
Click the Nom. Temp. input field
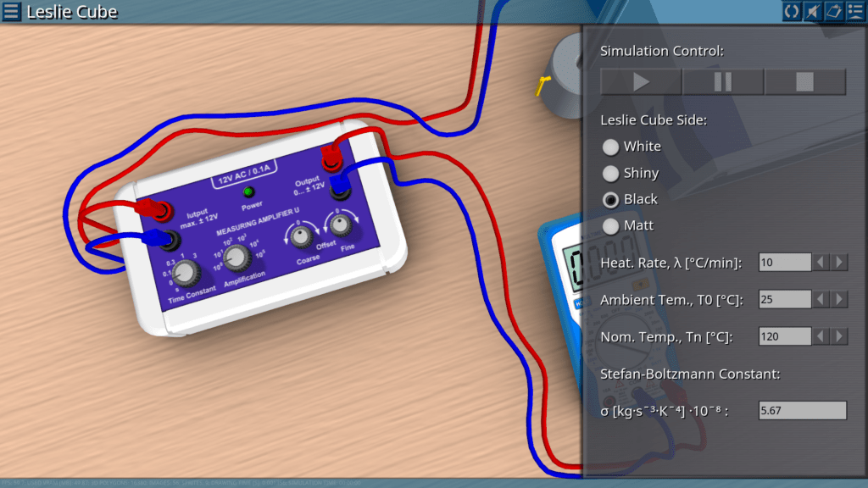pos(784,337)
